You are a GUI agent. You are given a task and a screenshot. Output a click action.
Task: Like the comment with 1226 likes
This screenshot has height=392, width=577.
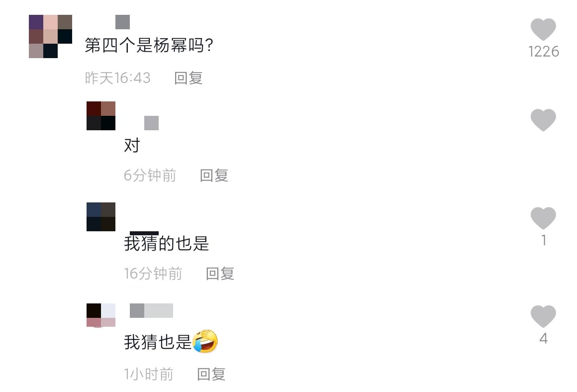(543, 29)
